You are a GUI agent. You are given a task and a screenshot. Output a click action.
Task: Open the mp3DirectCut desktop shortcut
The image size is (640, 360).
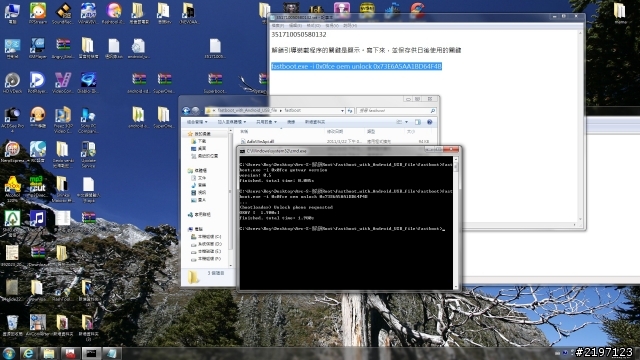tap(38, 187)
